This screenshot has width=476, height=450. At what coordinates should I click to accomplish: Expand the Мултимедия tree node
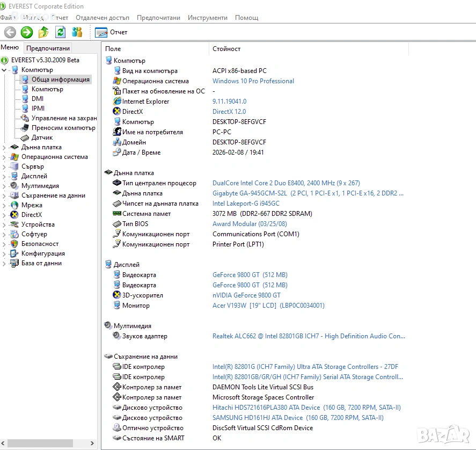click(4, 186)
